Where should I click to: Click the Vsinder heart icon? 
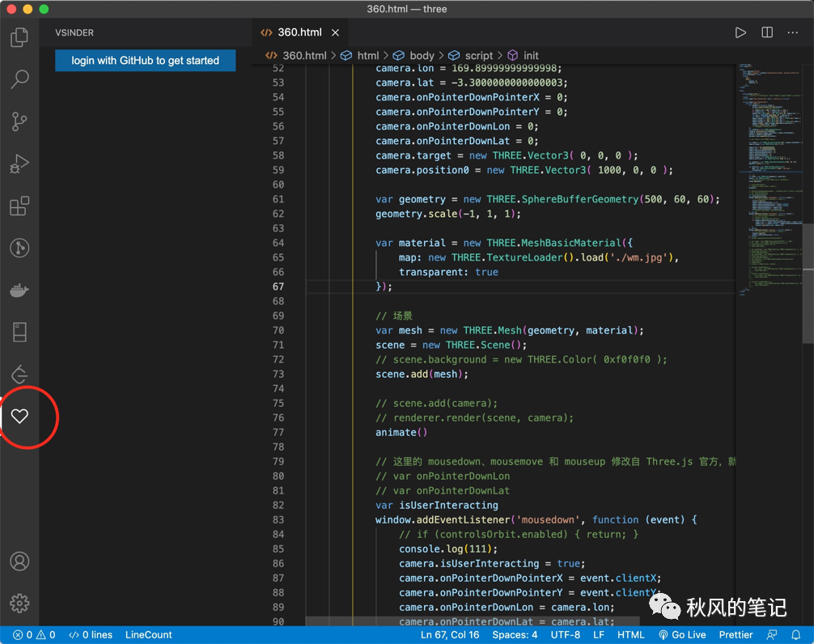pos(19,416)
